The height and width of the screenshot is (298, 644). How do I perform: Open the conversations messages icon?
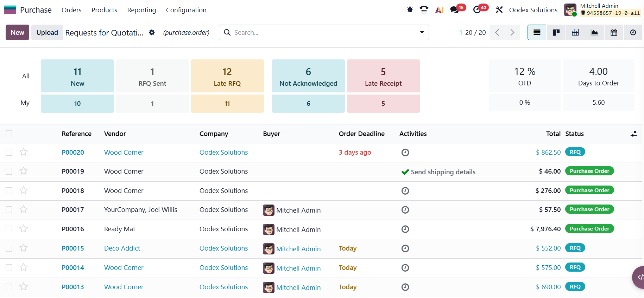pyautogui.click(x=454, y=10)
